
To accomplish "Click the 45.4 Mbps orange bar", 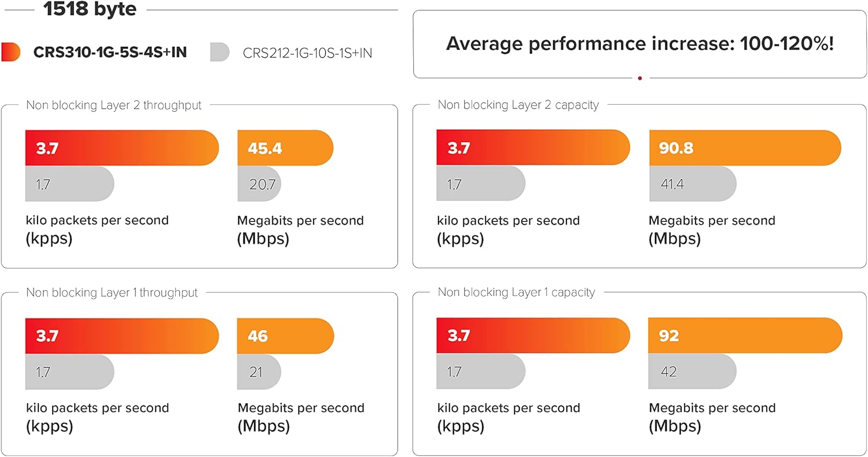I will point(285,148).
